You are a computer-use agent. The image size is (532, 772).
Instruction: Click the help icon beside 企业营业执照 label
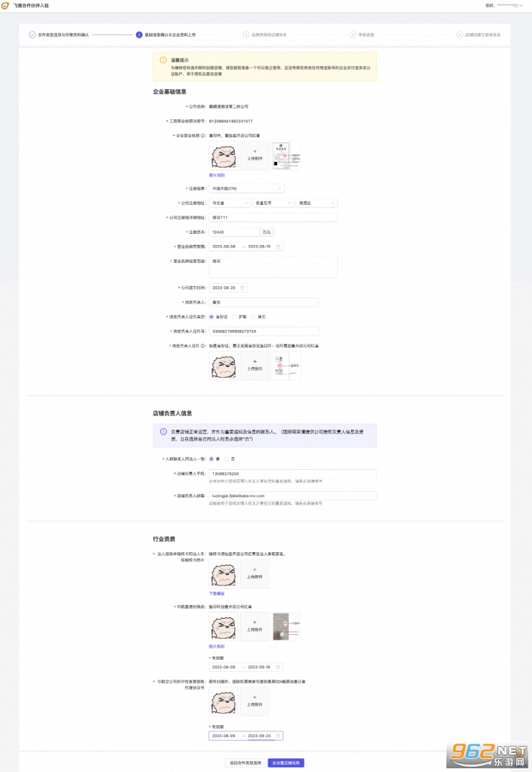click(204, 135)
